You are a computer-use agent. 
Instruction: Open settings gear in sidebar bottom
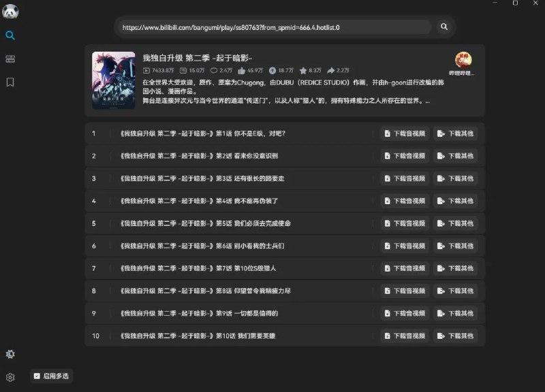tap(10, 377)
